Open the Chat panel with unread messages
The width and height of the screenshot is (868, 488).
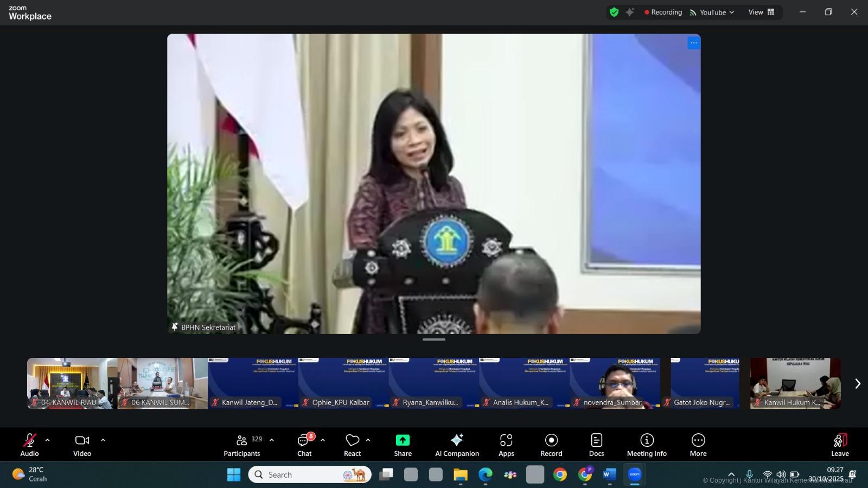tap(304, 445)
